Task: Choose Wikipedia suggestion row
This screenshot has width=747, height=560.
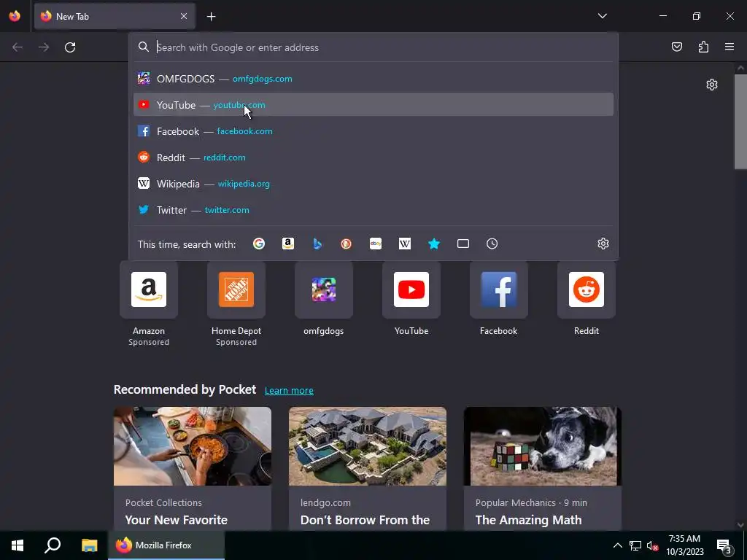Action: click(x=373, y=183)
